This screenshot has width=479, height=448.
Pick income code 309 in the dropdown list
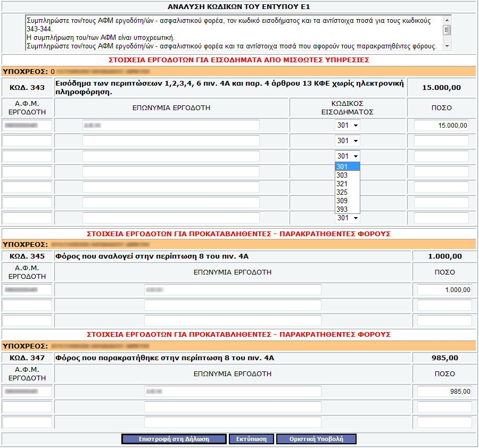point(348,201)
